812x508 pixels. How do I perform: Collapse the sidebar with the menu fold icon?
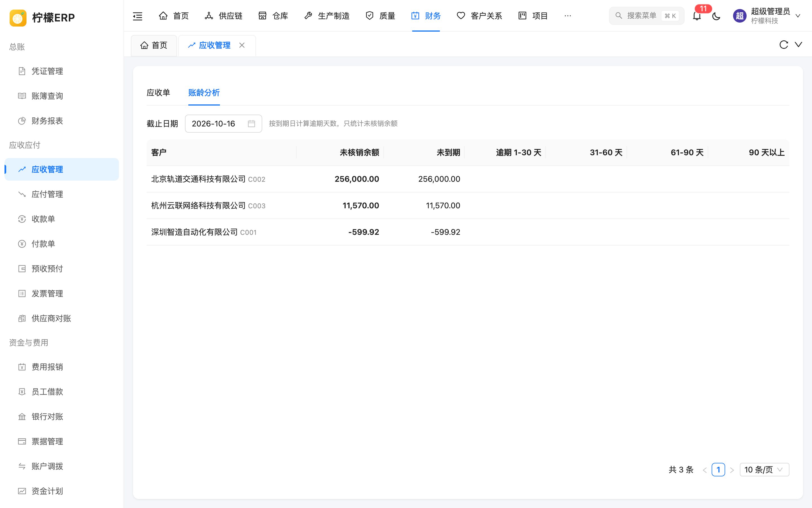pos(138,16)
